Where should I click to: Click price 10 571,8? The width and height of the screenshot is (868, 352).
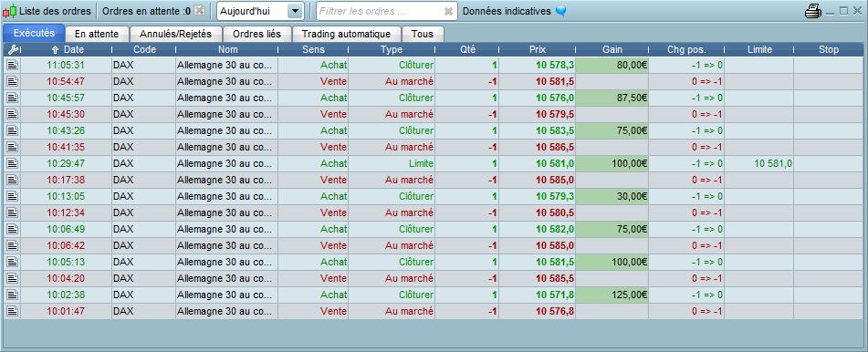pyautogui.click(x=555, y=295)
